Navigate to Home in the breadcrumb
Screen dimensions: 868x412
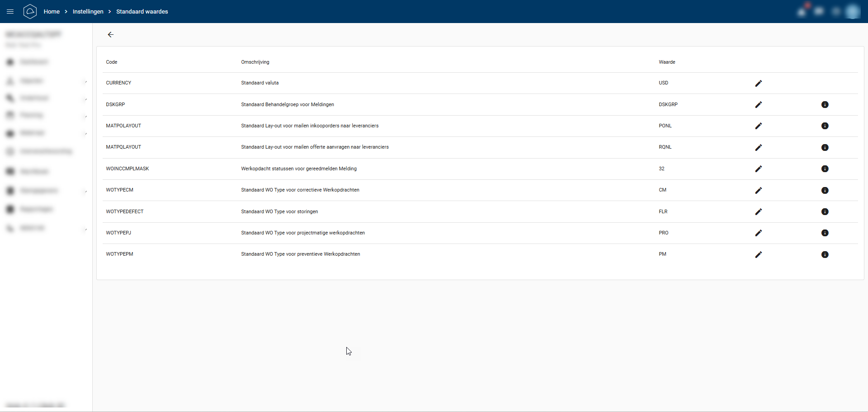pyautogui.click(x=52, y=12)
